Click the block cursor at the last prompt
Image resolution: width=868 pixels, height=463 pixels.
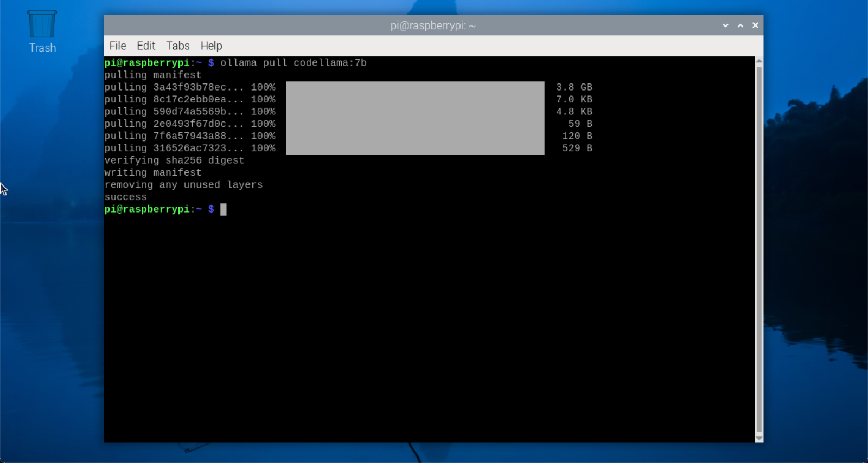click(224, 209)
